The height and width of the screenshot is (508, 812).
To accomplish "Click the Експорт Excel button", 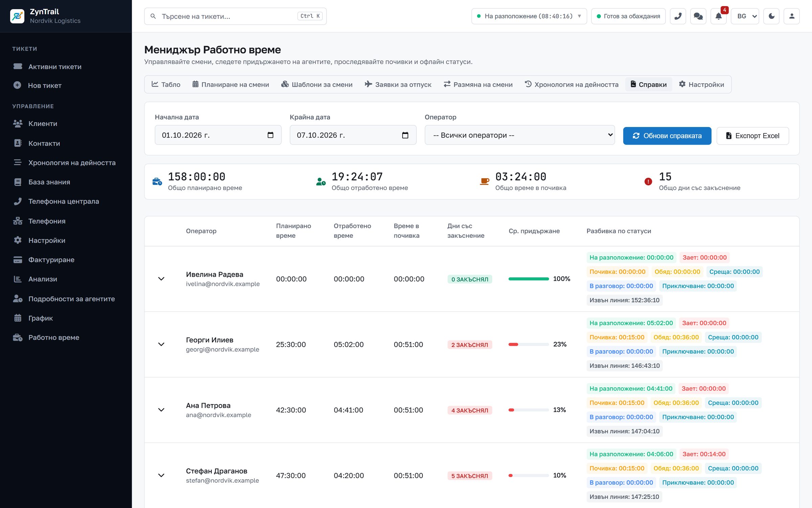I will point(752,136).
